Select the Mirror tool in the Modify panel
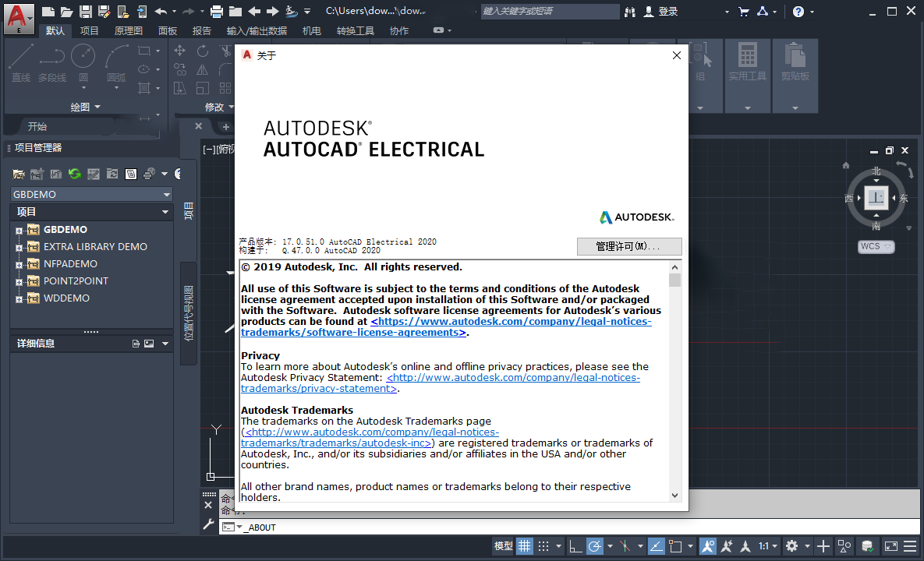924x561 pixels. coord(202,70)
